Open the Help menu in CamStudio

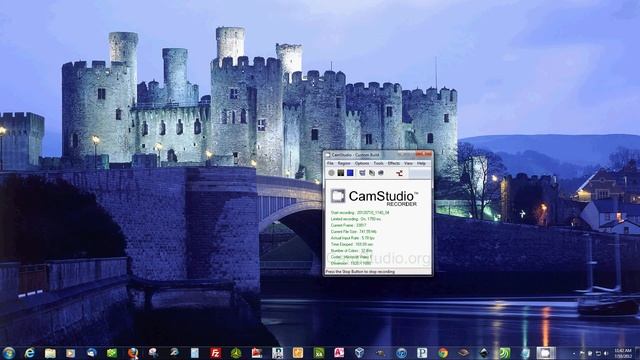(x=421, y=163)
